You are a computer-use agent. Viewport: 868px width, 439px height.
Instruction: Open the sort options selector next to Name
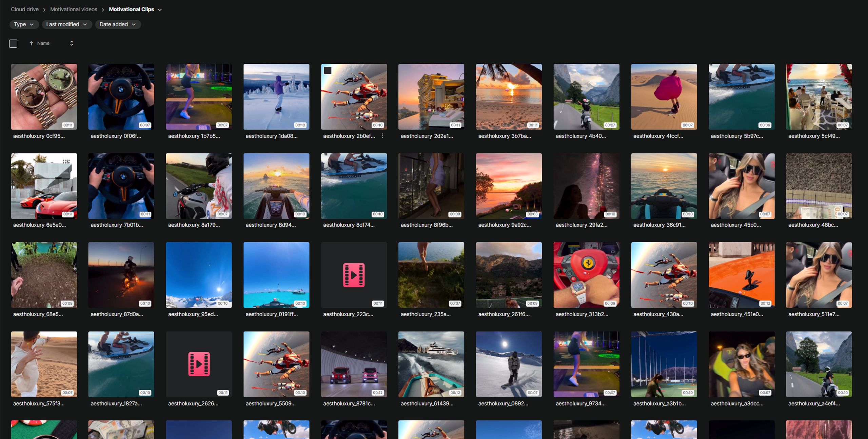[72, 43]
